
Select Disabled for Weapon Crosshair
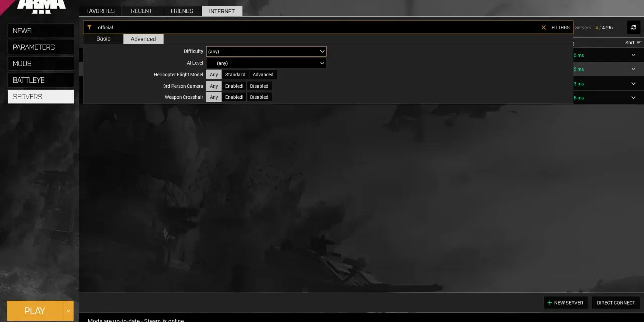point(259,97)
